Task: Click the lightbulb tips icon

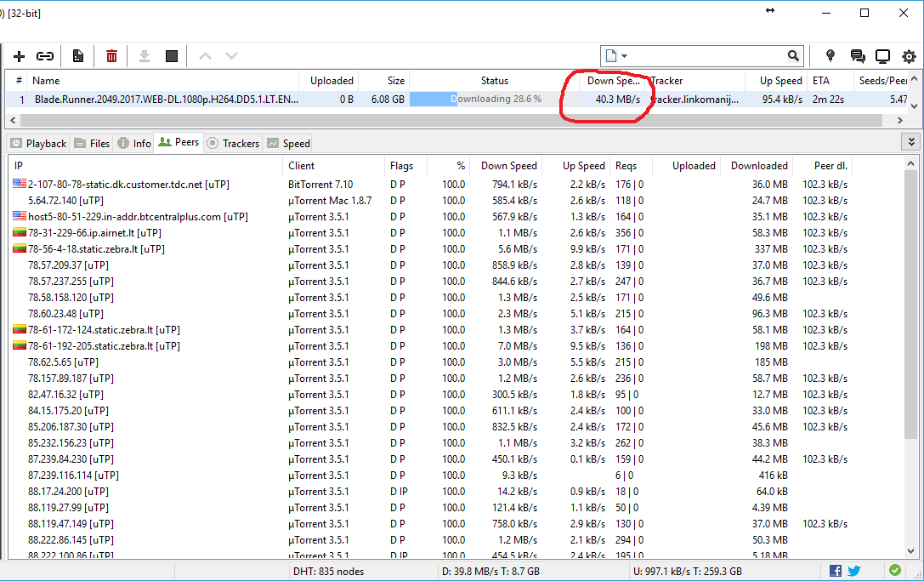Action: coord(830,56)
